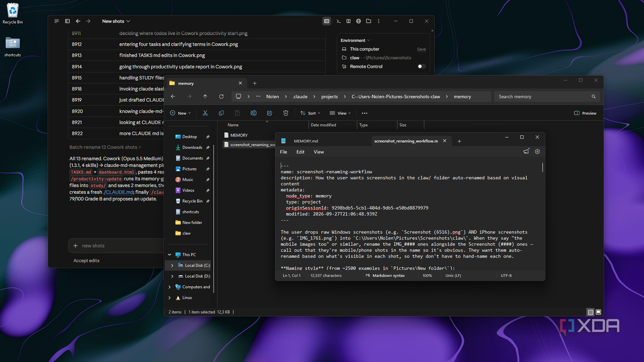Refresh the memory folder in File Explorer
Viewport: 644px width, 362px height.
point(221,96)
